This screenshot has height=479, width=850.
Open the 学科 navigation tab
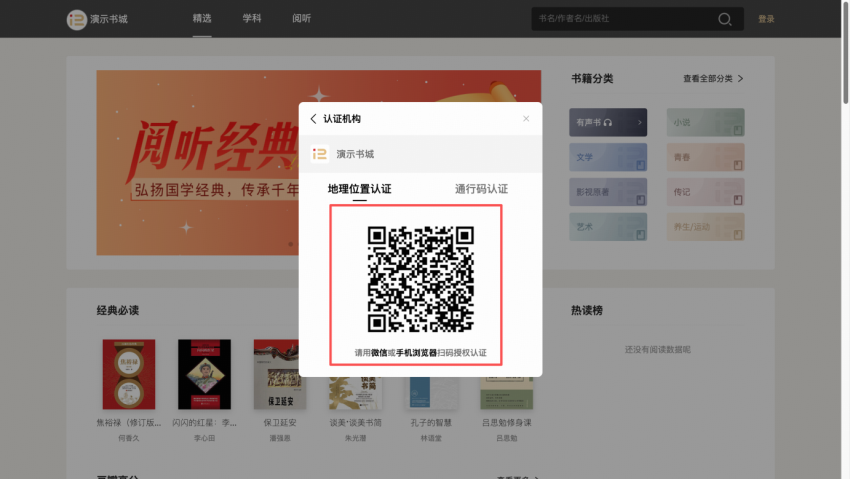tap(252, 18)
